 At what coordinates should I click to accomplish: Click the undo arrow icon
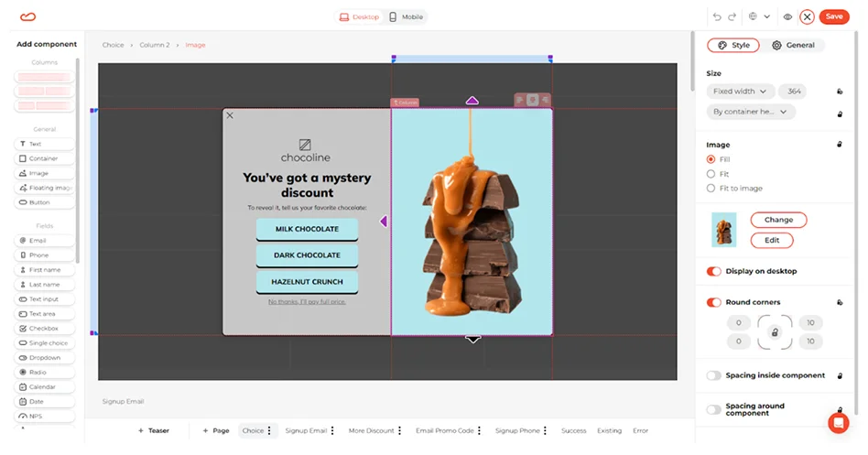(717, 16)
